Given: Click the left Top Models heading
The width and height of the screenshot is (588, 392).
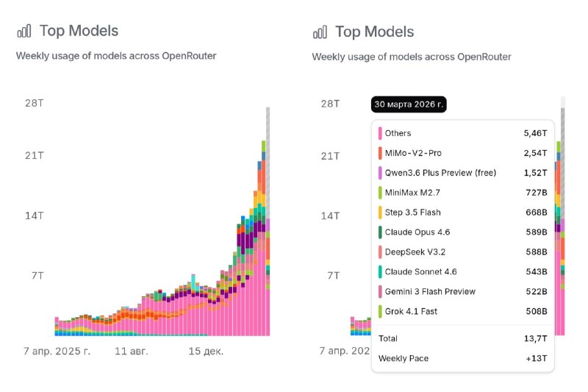Looking at the screenshot, I should pos(79,31).
